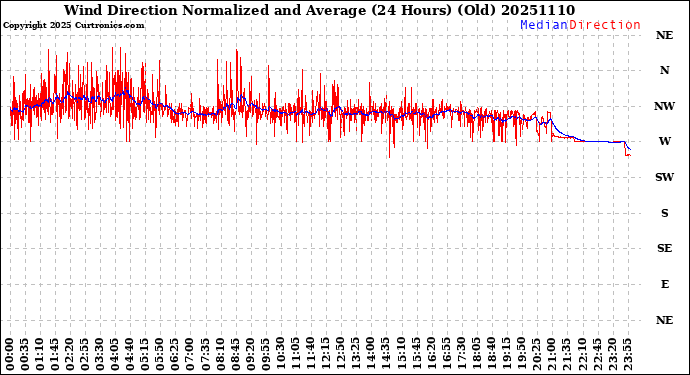Click the 12:15 time axis label
690x375 pixels.
(x=326, y=354)
